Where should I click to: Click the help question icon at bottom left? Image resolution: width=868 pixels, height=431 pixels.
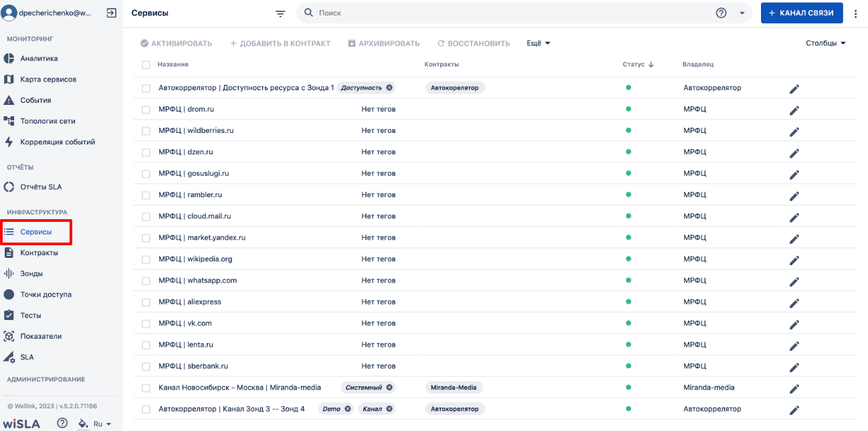click(62, 423)
